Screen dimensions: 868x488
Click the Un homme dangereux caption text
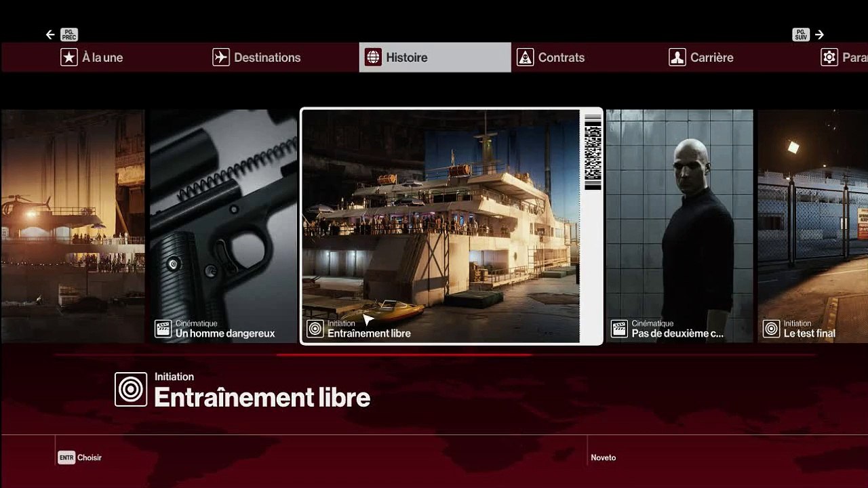coord(225,333)
